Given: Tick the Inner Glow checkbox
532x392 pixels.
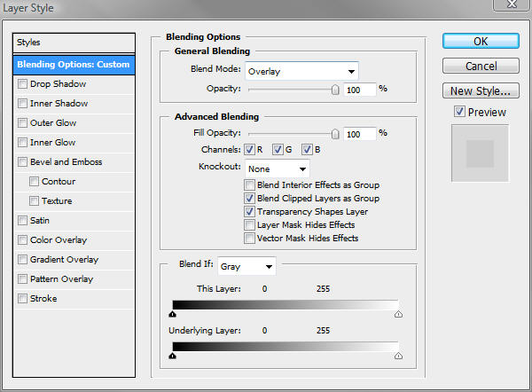Looking at the screenshot, I should pos(22,142).
